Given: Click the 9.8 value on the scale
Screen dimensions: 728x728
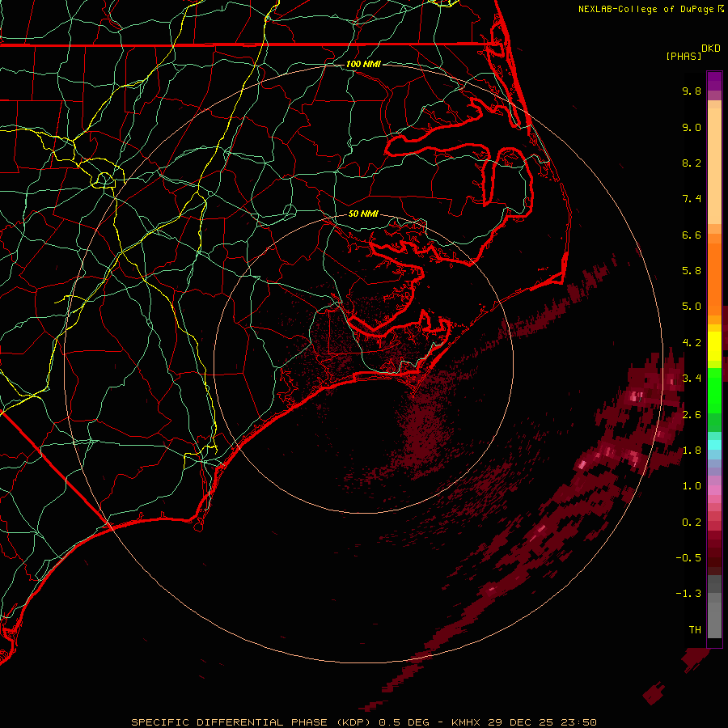Looking at the screenshot, I should (x=692, y=91).
